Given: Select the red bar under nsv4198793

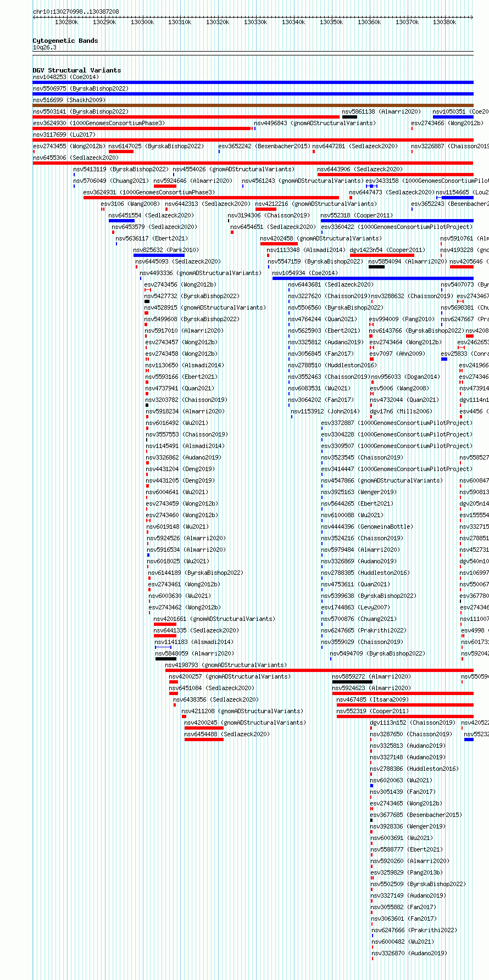Looking at the screenshot, I should click(319, 670).
